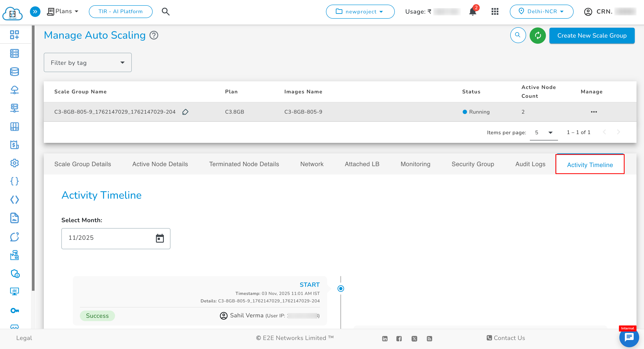The width and height of the screenshot is (644, 349).
Task: Open the search magnifier on Manage Auto Scaling
Action: (x=518, y=35)
